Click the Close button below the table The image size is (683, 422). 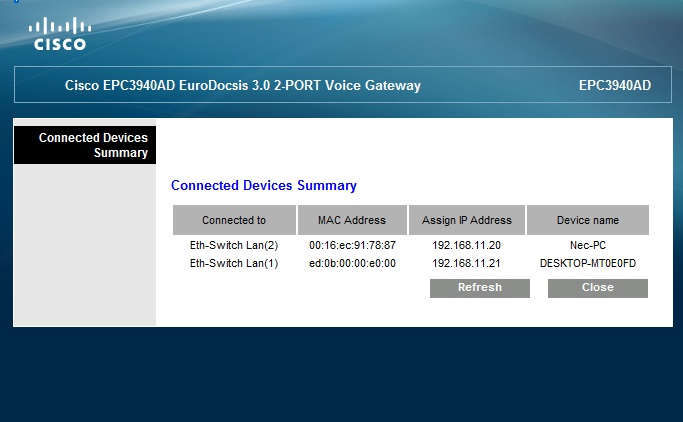[597, 288]
